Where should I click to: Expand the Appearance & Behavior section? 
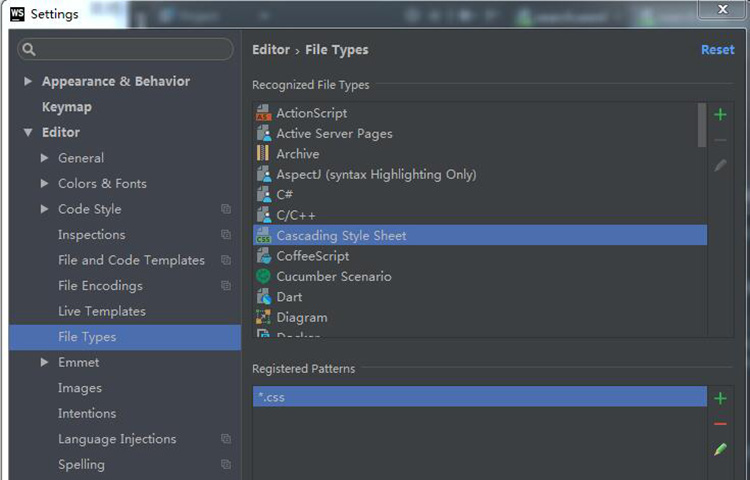coord(28,81)
